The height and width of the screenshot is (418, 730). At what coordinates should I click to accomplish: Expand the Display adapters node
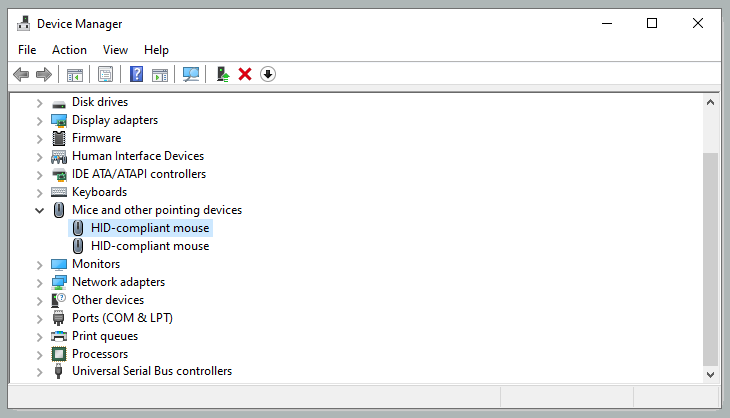pyautogui.click(x=40, y=121)
